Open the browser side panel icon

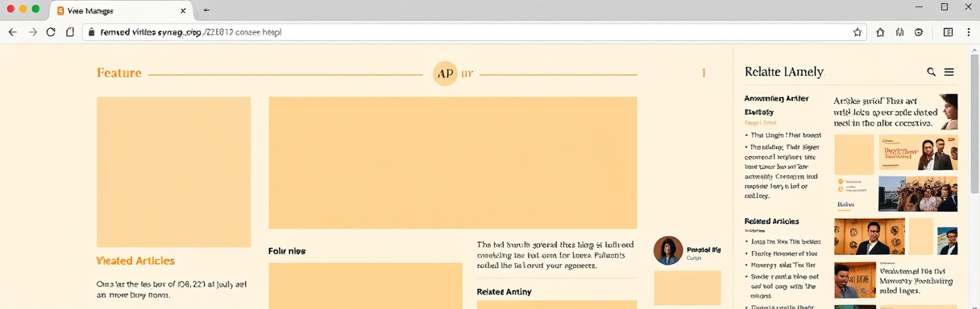click(948, 32)
